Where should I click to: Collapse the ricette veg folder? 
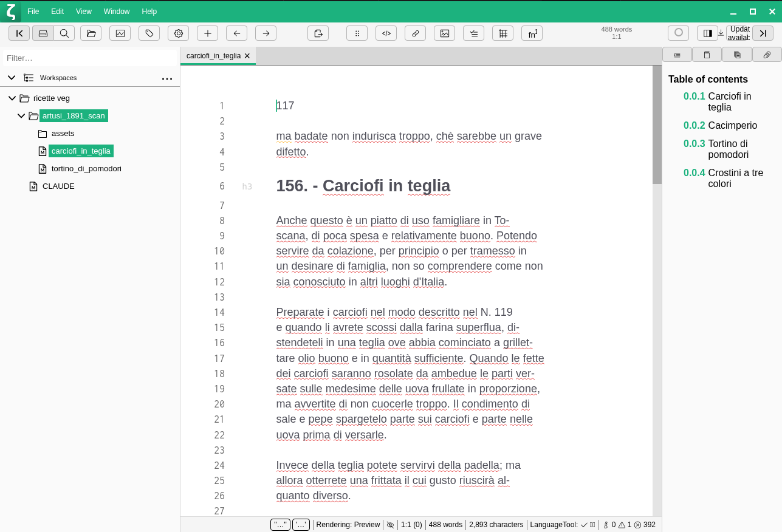click(12, 98)
